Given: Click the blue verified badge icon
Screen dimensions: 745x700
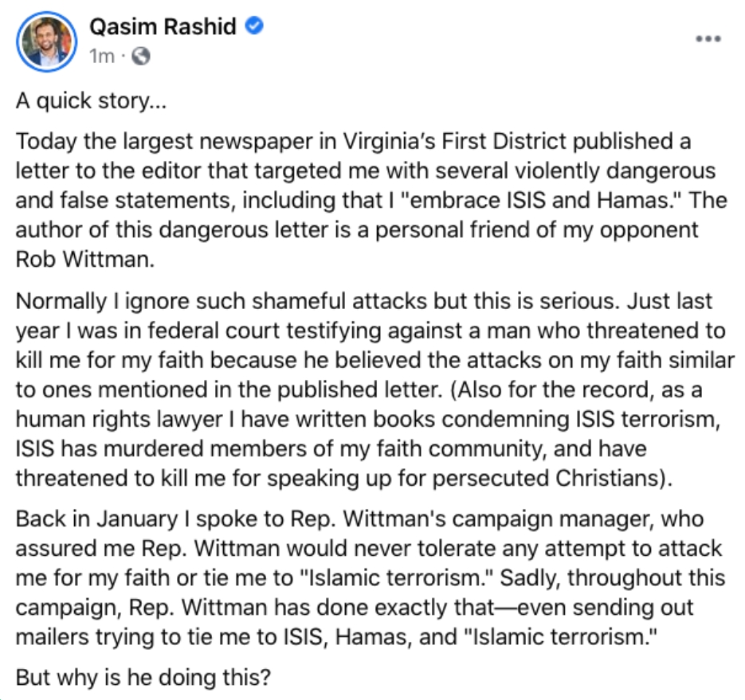Looking at the screenshot, I should tap(254, 25).
